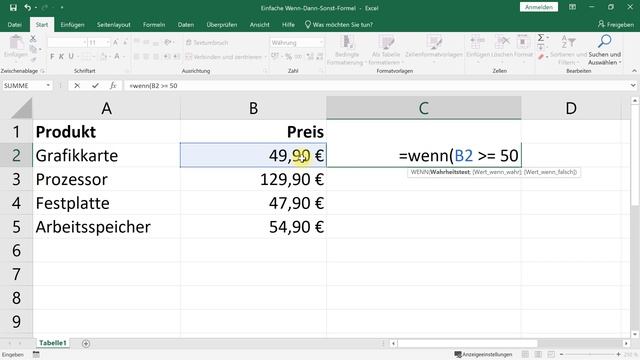Click the Bedingte Formatierung icon
The width and height of the screenshot is (640, 360).
click(x=347, y=42)
